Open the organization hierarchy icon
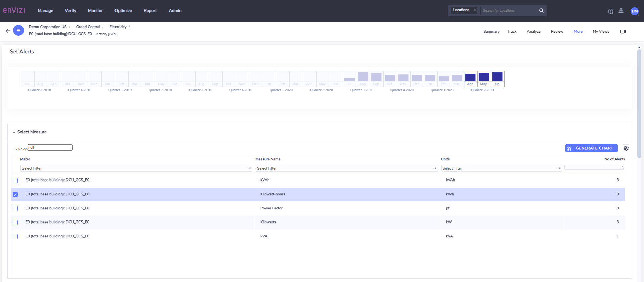The width and height of the screenshot is (644, 282). point(621,11)
